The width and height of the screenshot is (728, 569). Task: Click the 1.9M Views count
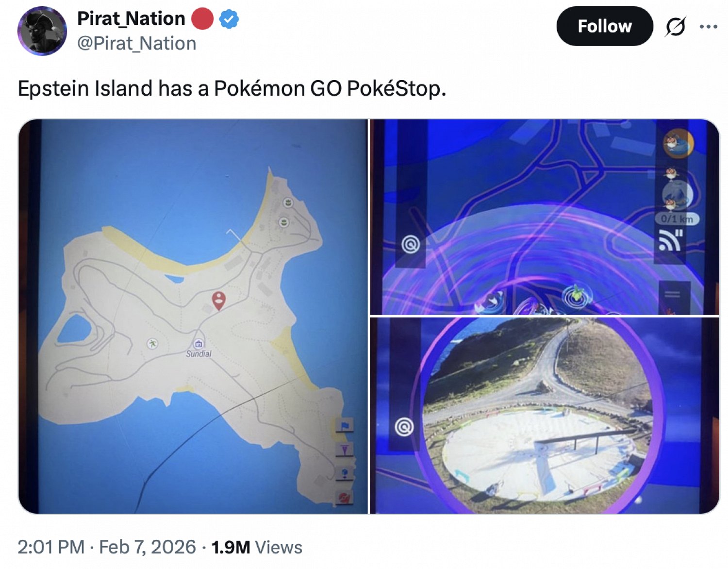[x=257, y=547]
